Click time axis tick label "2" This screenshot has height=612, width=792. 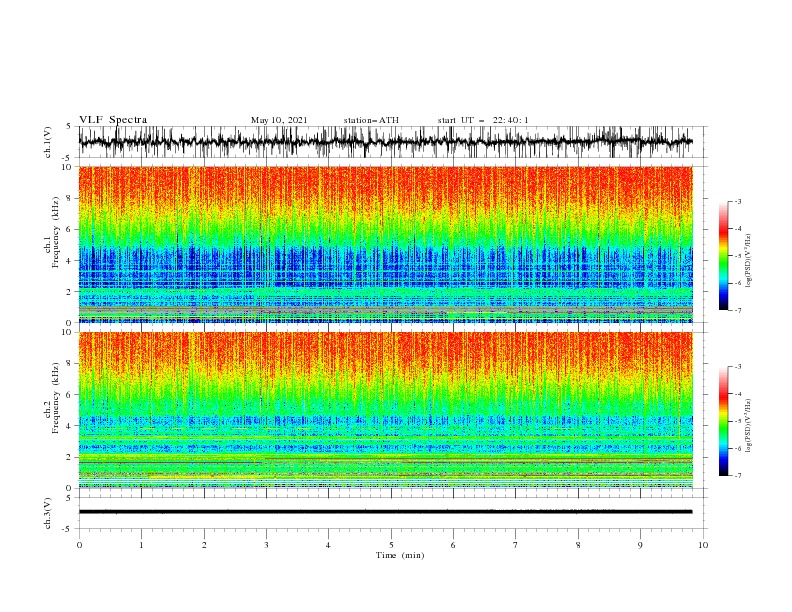point(204,545)
